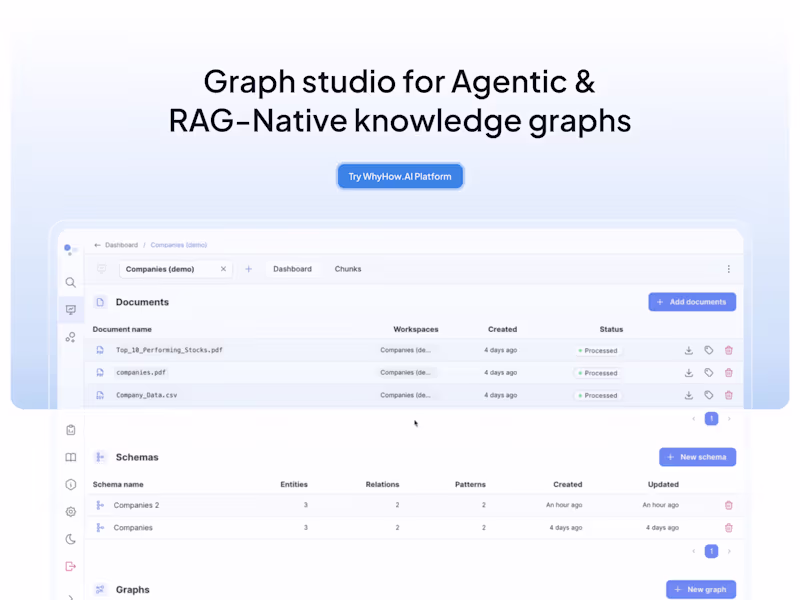Image resolution: width=800 pixels, height=600 pixels.
Task: Go to previous schemas page
Action: [693, 551]
